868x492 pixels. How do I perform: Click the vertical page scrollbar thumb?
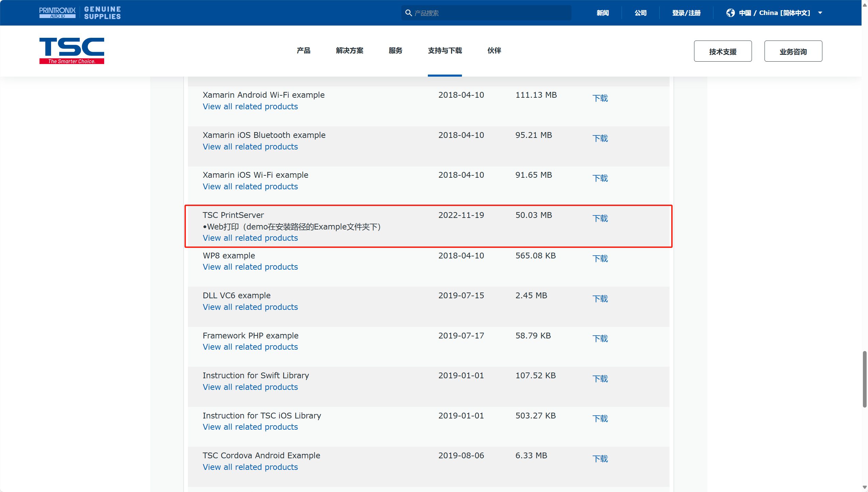865,379
